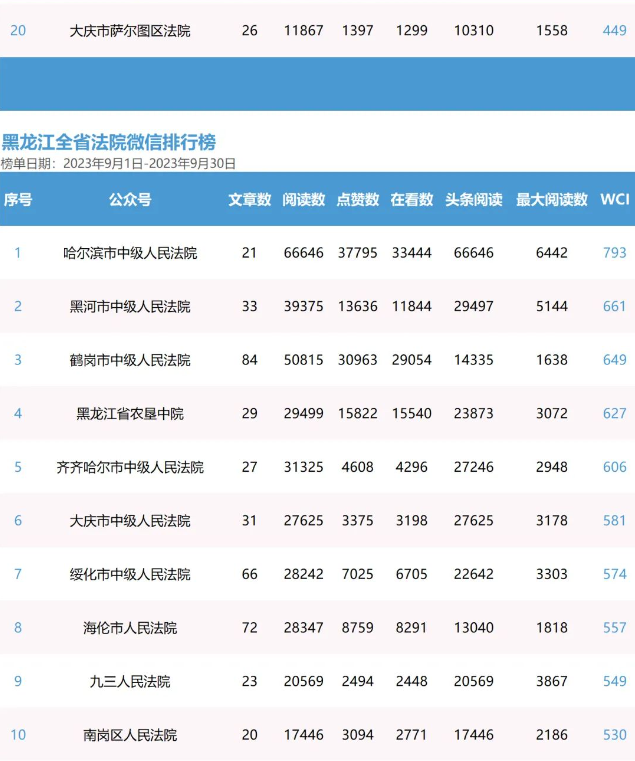Viewport: 635px width, 761px height.
Task: Click likes value 15822
Action: point(357,414)
